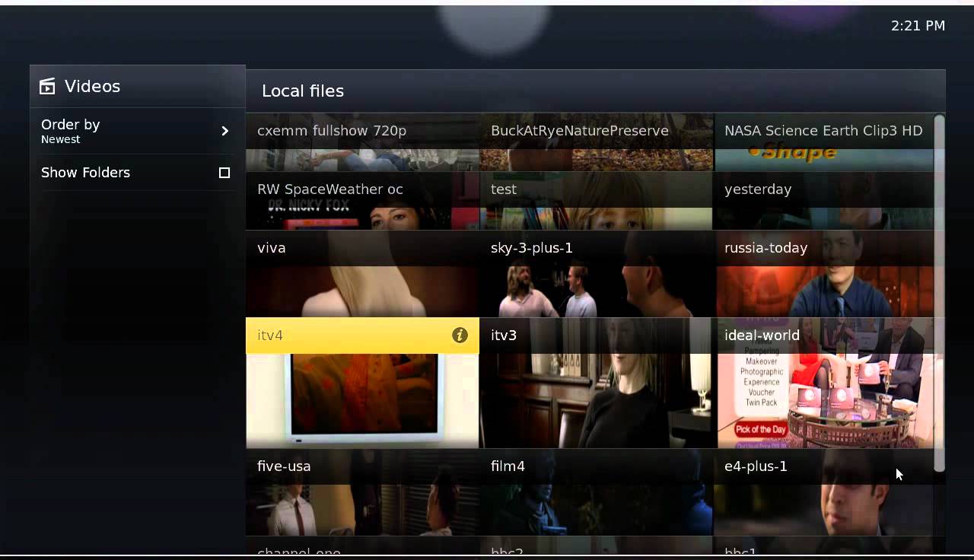Open the Order by Newest option
Viewport: 974px width, 560px height.
pos(138,131)
